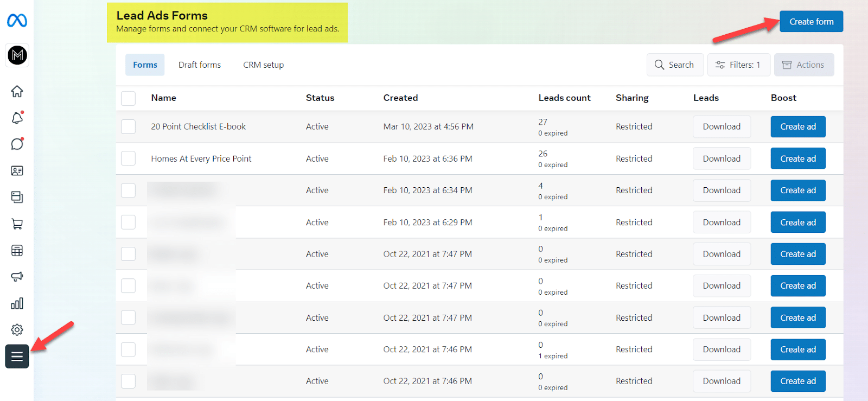This screenshot has height=401, width=868.
Task: Click the Search forms field
Action: tap(675, 65)
